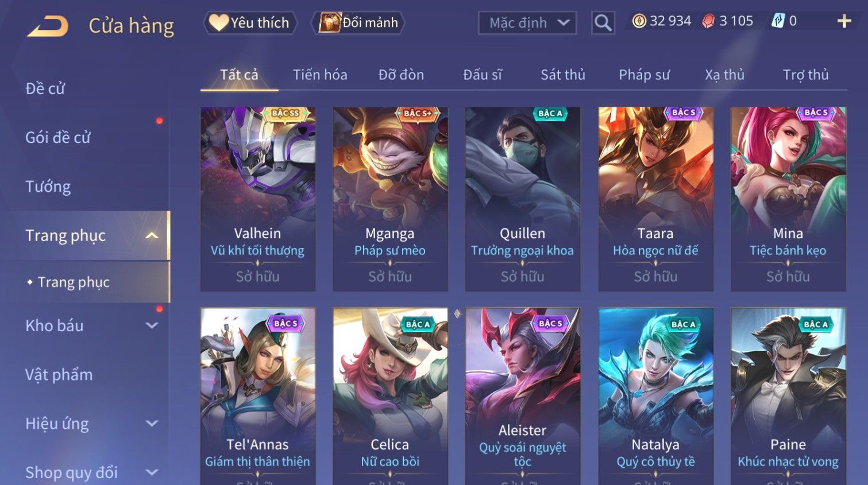Tap the red ruby currency icon
The height and width of the screenshot is (485, 868).
click(x=708, y=21)
